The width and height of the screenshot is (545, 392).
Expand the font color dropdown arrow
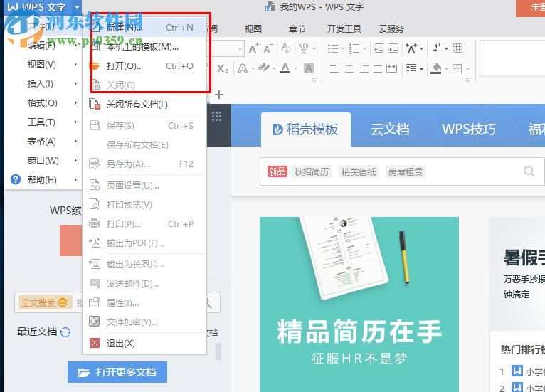(296, 69)
